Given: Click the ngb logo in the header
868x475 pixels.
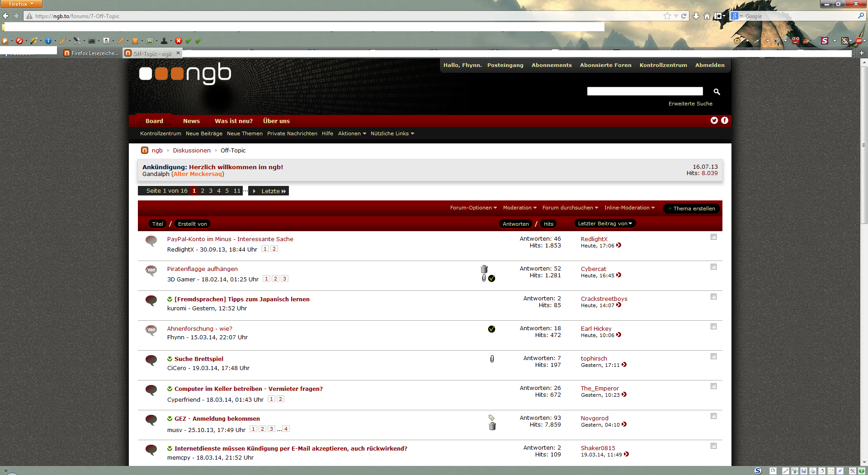Looking at the screenshot, I should pyautogui.click(x=185, y=74).
